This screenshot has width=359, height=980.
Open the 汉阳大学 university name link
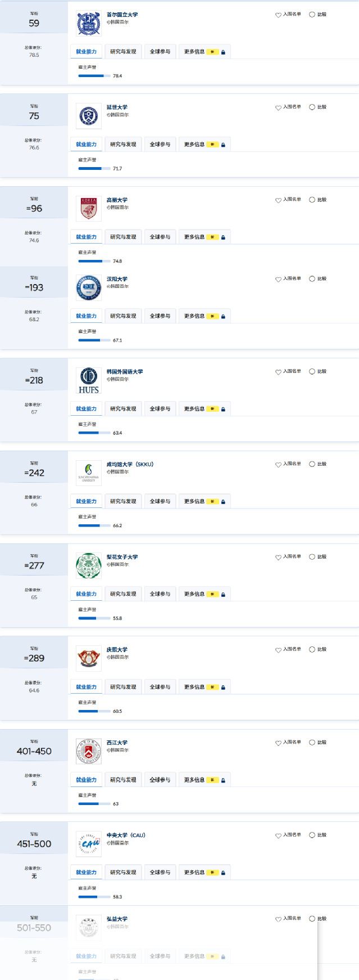117,279
